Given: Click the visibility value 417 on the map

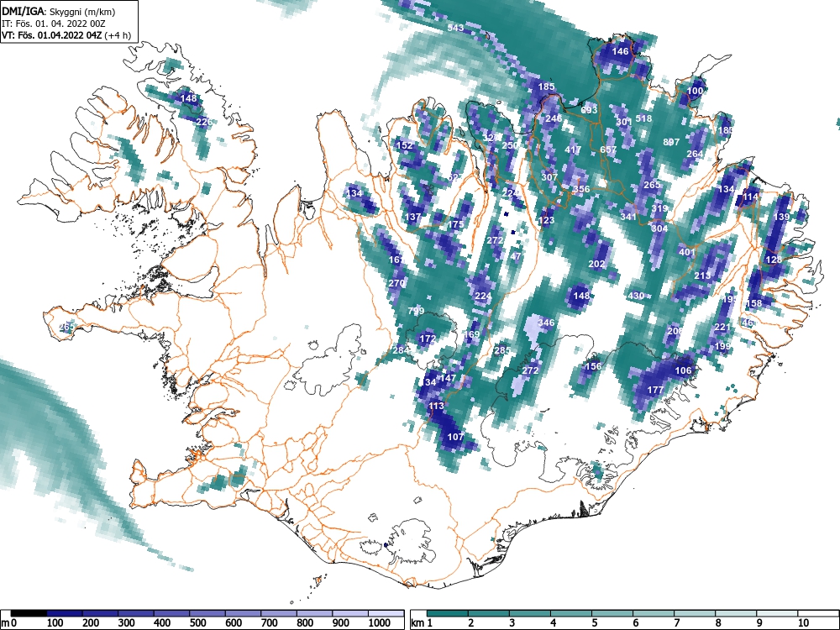Looking at the screenshot, I should pyautogui.click(x=573, y=150).
